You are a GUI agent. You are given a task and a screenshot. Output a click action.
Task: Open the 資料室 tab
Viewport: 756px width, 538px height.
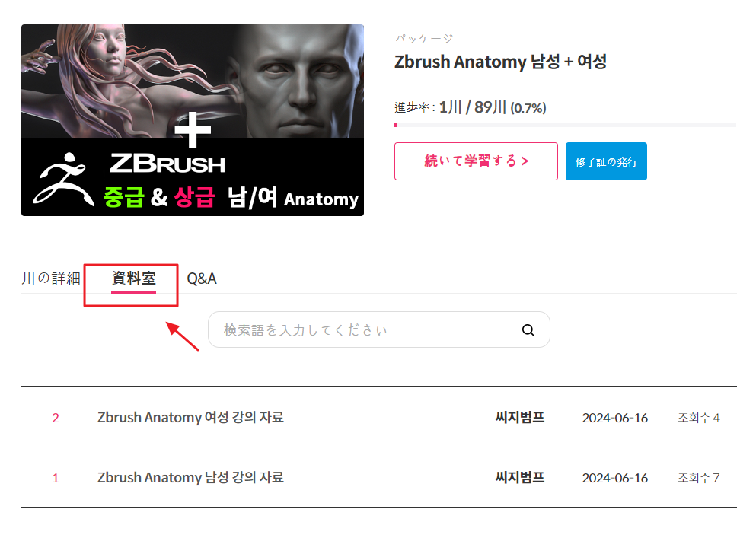(x=133, y=279)
